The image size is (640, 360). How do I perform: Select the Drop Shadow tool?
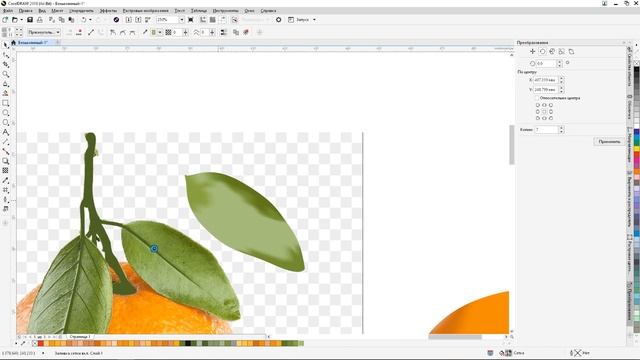click(x=5, y=161)
